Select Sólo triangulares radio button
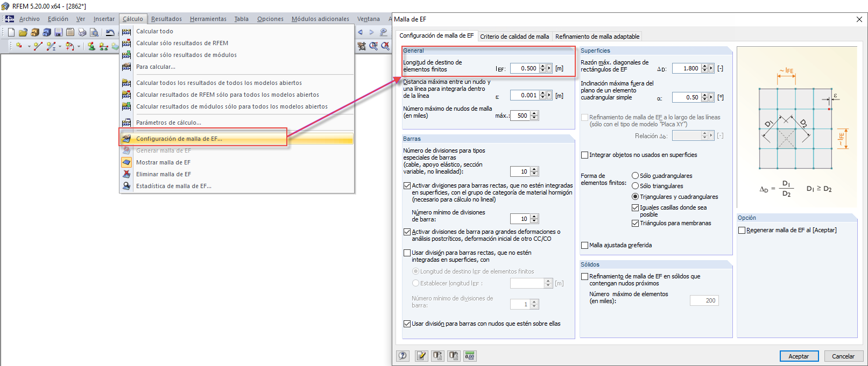Image resolution: width=868 pixels, height=366 pixels. 635,186
